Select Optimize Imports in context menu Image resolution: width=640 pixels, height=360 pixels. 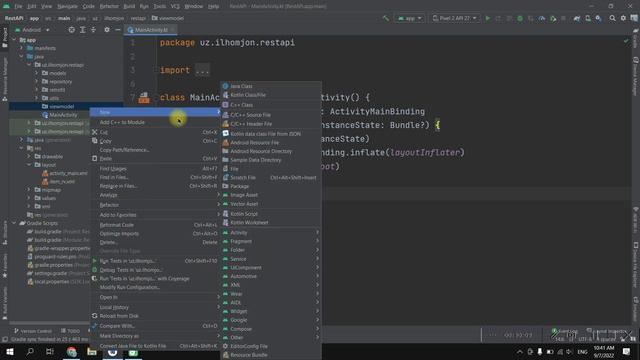pyautogui.click(x=155, y=233)
